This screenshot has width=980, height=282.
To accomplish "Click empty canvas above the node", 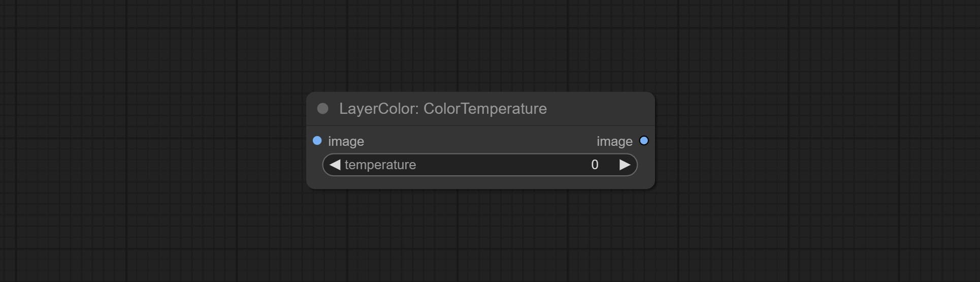I will coord(480,46).
